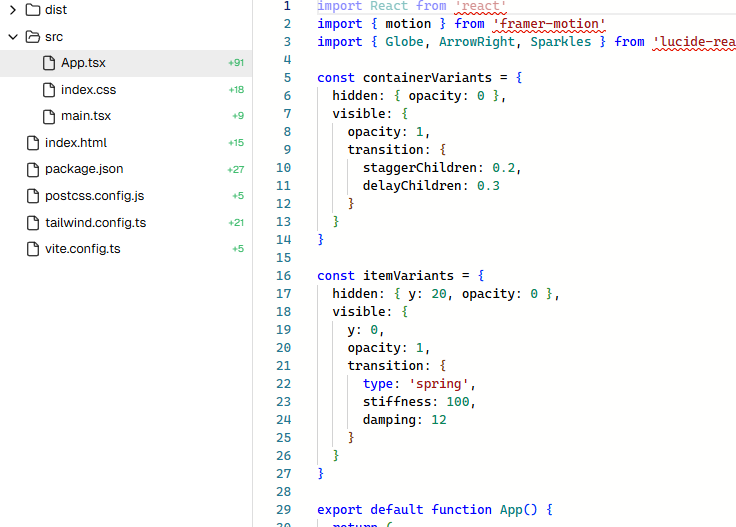The height and width of the screenshot is (527, 736).
Task: Click the main.tsx file icon
Action: click(49, 116)
